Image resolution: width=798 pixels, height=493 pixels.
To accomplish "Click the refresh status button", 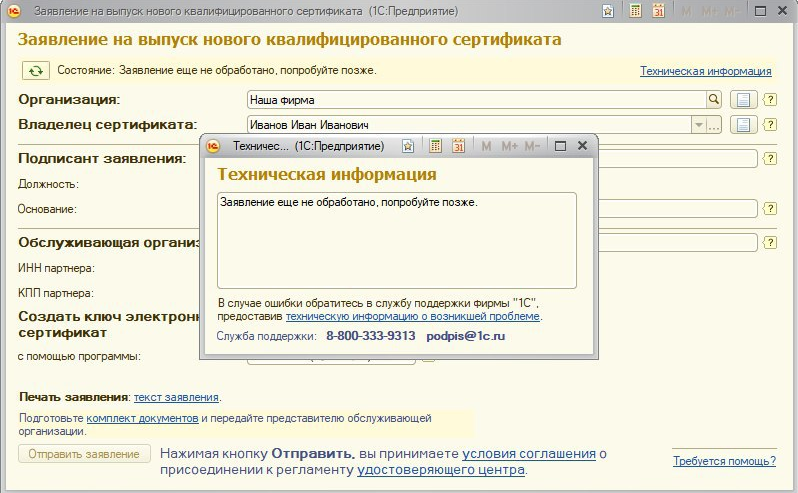I will [36, 71].
